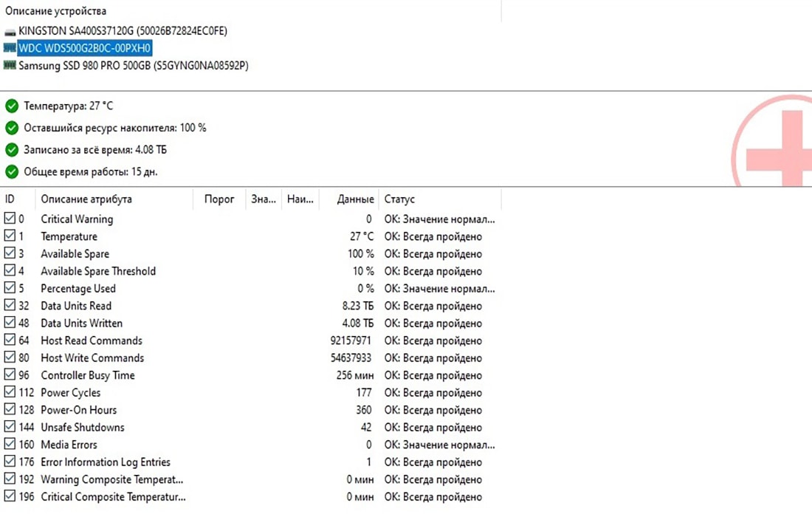Select the Samsung SSD 980 PRO 500GB device
The height and width of the screenshot is (517, 812).
point(133,65)
